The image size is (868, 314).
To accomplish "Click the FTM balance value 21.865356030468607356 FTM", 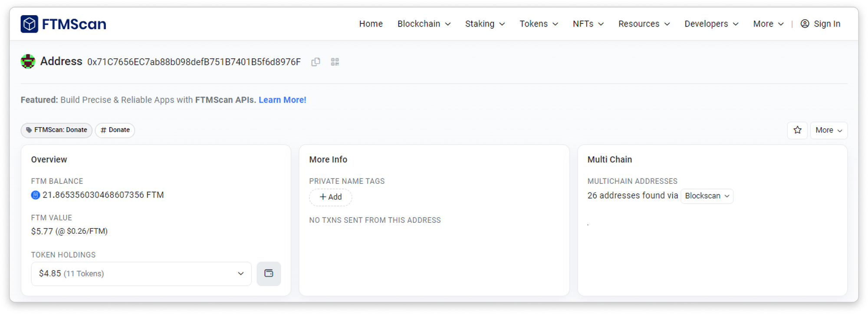I will point(103,195).
